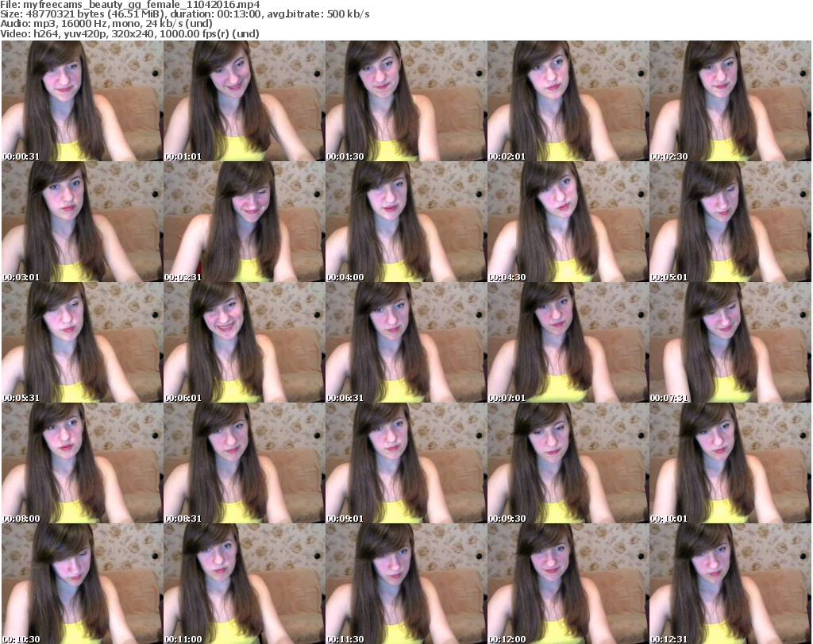Viewport: 813px width, 644px height.
Task: Click the thumbnail stamped 00:09:01
Action: [406, 463]
